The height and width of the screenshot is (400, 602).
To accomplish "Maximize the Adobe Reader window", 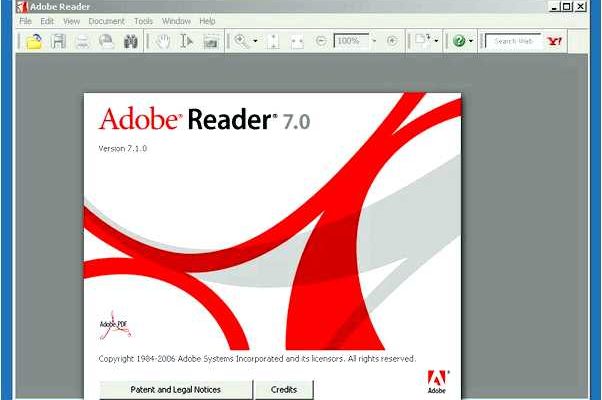I will [x=567, y=7].
